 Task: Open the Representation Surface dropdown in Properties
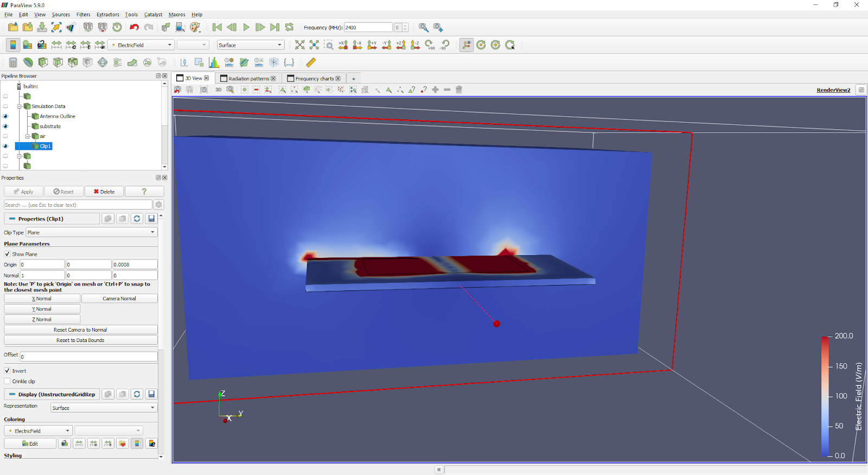[x=104, y=408]
